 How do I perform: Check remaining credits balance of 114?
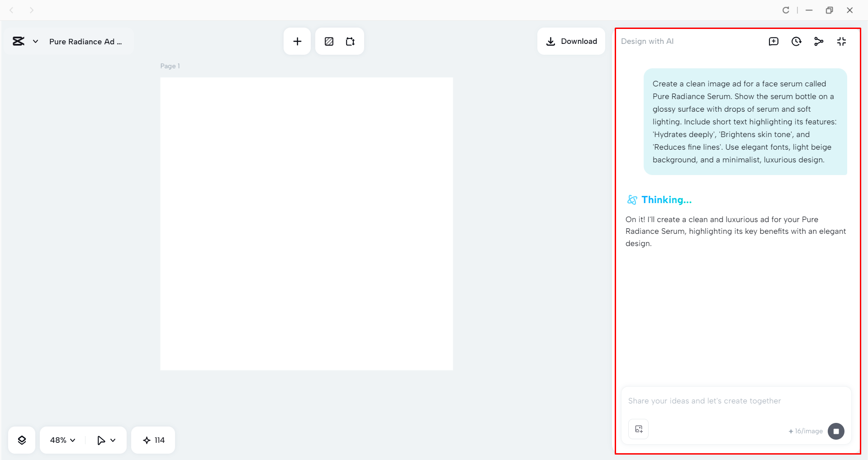click(153, 440)
